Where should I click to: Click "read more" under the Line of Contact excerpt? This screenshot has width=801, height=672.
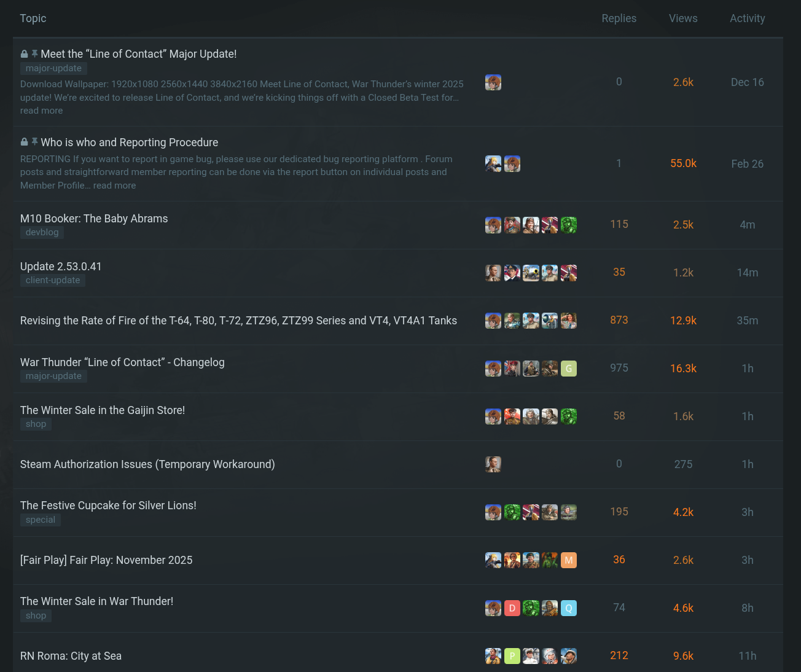[41, 111]
